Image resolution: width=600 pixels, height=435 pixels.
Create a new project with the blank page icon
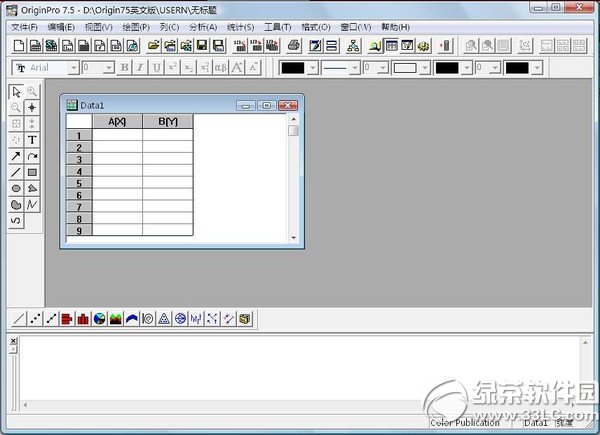[19, 46]
